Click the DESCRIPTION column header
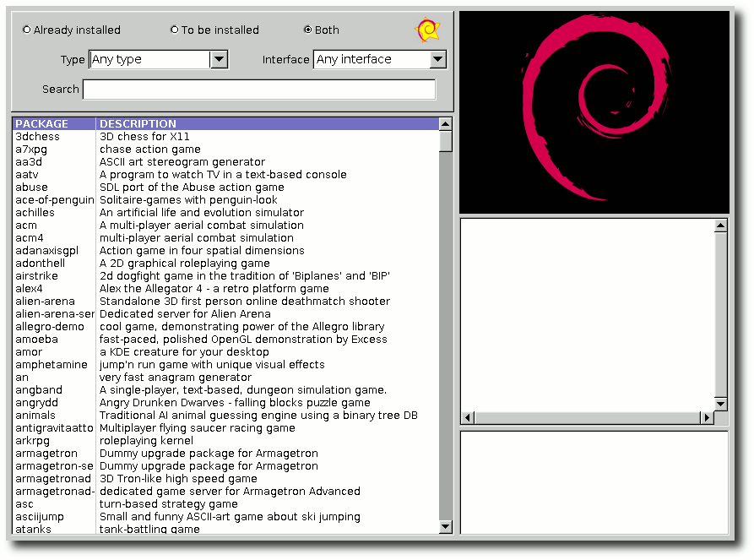This screenshot has height=560, width=754. click(268, 123)
